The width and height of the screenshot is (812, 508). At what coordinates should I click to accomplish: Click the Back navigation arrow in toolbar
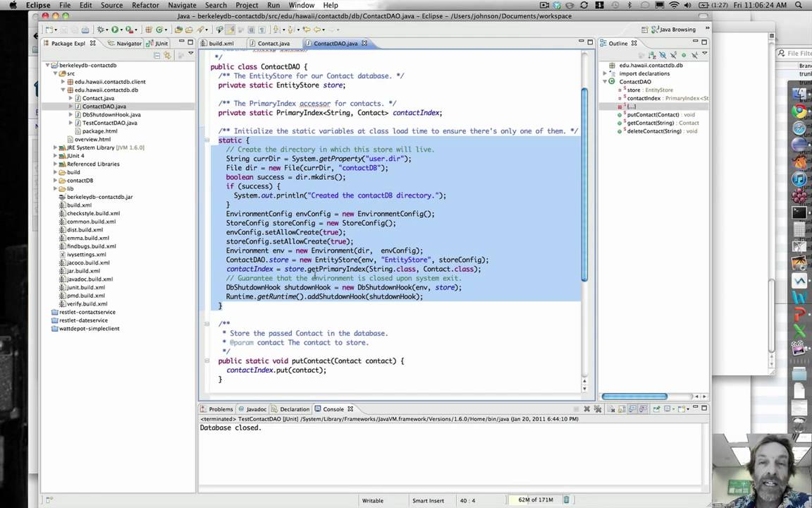[x=316, y=30]
